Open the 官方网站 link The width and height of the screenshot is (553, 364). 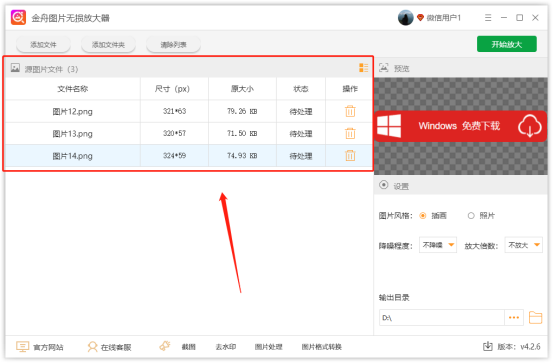point(48,347)
